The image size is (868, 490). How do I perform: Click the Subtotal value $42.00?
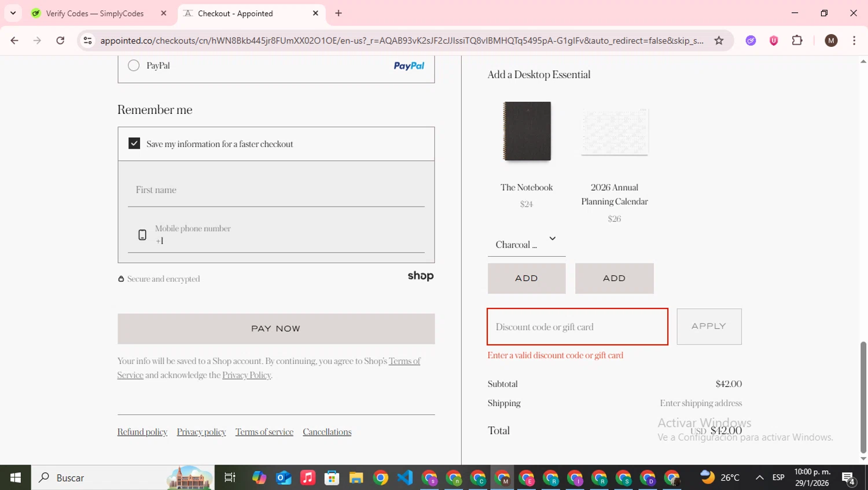pyautogui.click(x=729, y=384)
